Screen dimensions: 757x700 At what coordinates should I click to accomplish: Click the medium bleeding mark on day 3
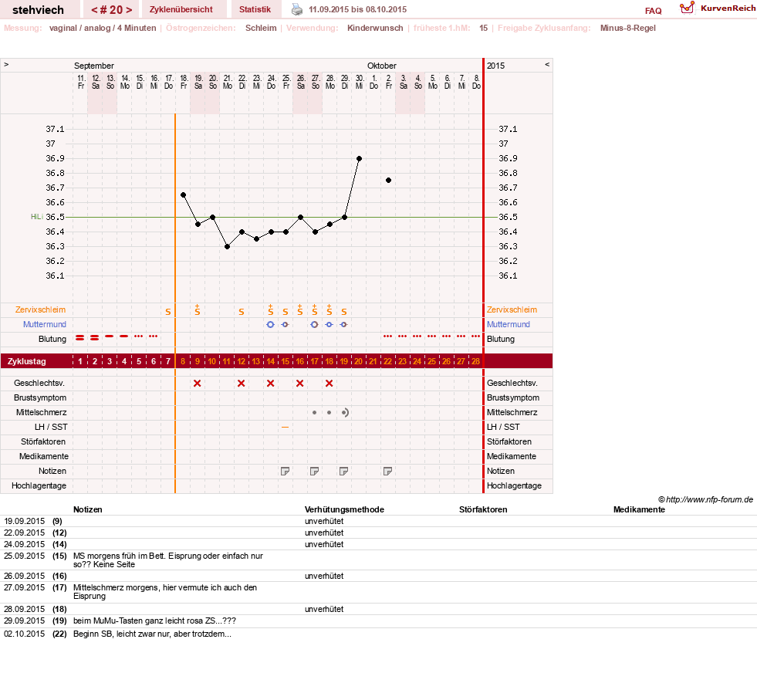109,336
